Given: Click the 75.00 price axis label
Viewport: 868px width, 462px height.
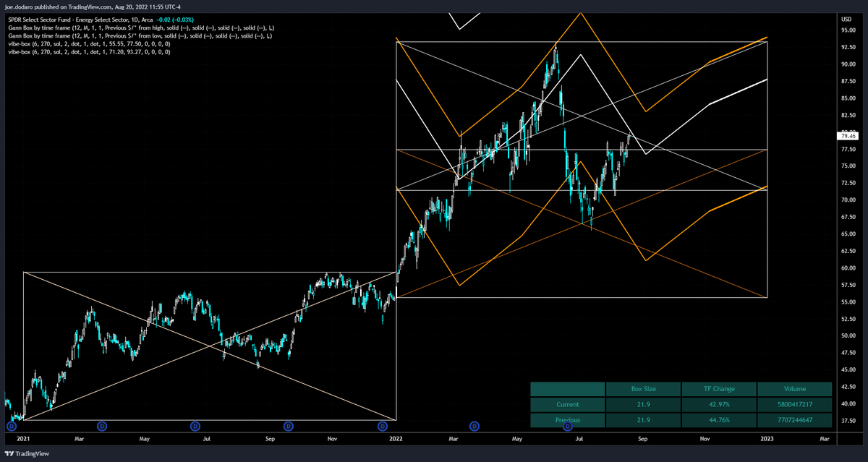Looking at the screenshot, I should pyautogui.click(x=848, y=166).
